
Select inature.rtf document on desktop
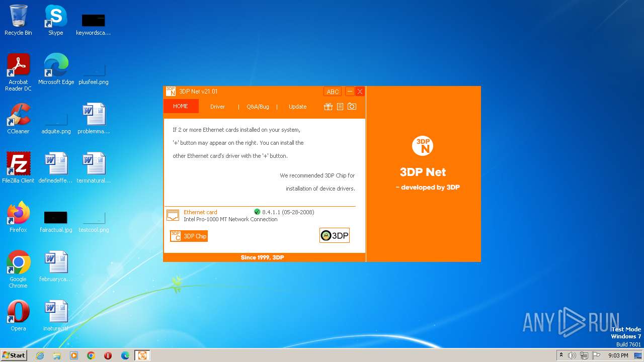(x=56, y=316)
